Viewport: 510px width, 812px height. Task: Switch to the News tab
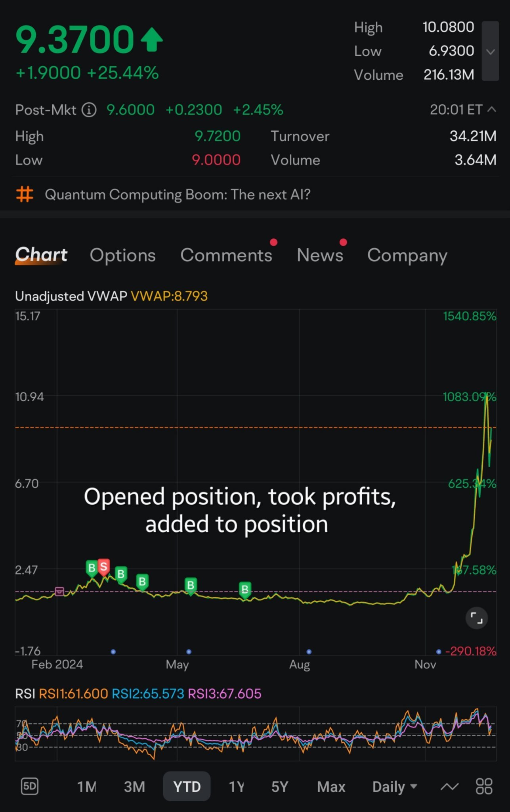(x=320, y=255)
